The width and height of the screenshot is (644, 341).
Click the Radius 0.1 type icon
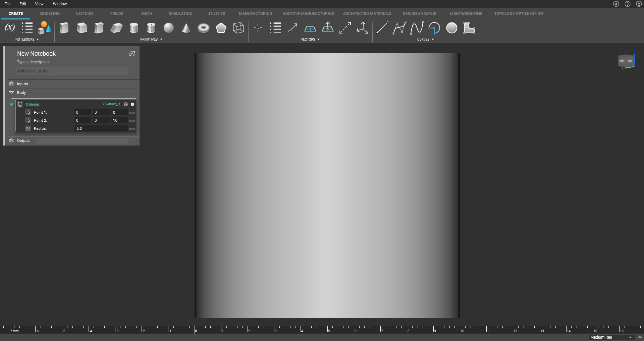click(x=28, y=128)
